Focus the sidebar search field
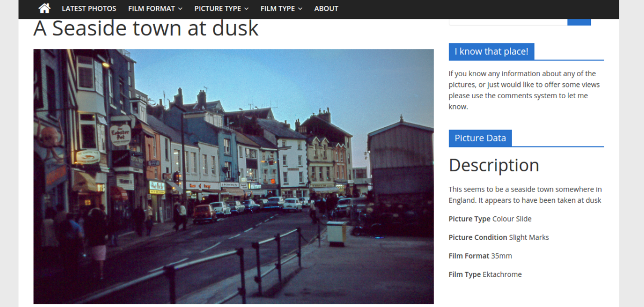The height and width of the screenshot is (307, 644). (x=508, y=22)
